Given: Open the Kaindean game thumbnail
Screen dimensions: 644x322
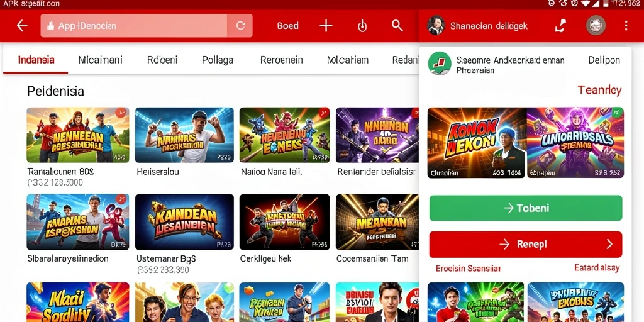Looking at the screenshot, I should (x=184, y=222).
